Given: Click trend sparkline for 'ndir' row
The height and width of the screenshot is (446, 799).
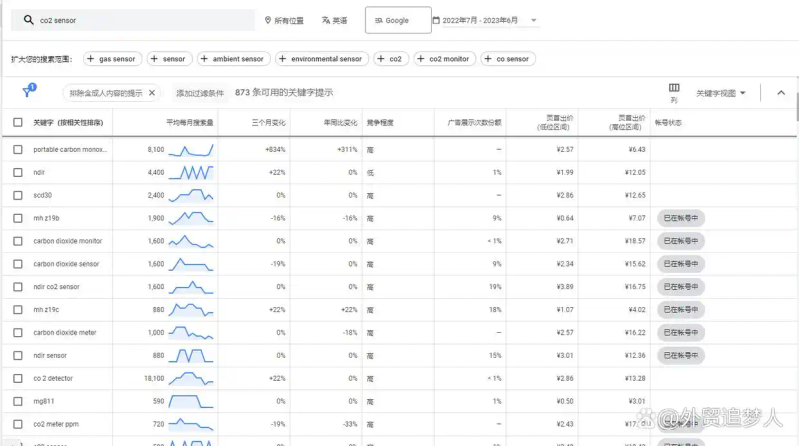Looking at the screenshot, I should (x=191, y=173).
